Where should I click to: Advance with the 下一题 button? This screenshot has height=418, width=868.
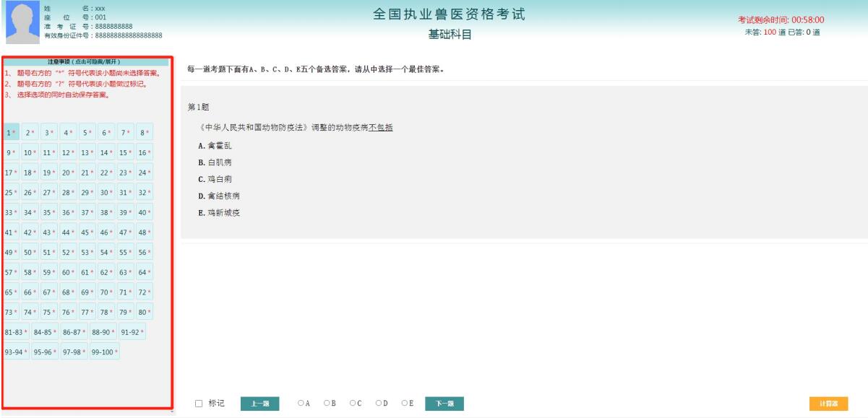tap(444, 404)
